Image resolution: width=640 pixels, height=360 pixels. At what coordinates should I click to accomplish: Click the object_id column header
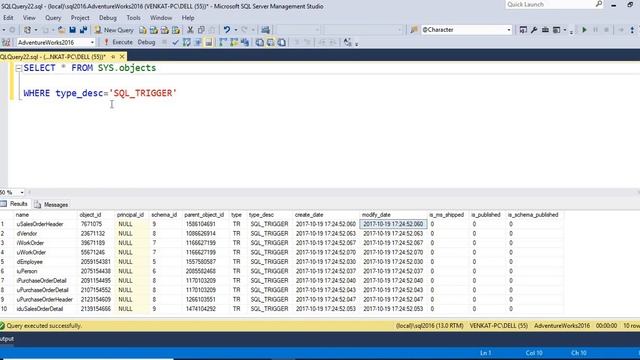pos(96,215)
